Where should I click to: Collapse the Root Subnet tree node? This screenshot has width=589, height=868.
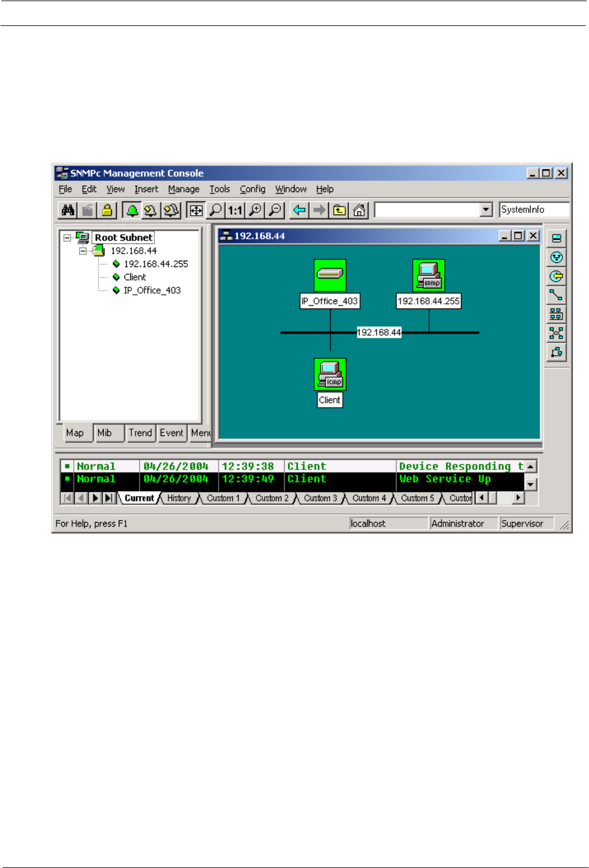click(67, 238)
